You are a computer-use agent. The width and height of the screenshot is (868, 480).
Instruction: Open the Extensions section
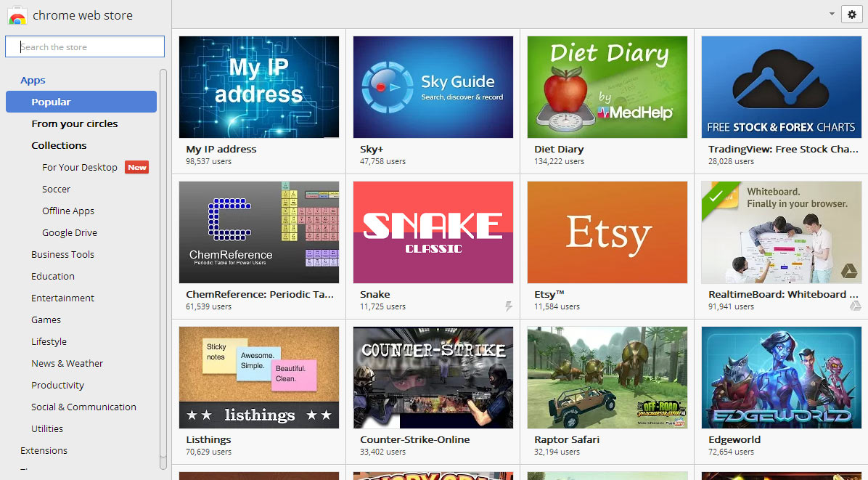pos(44,451)
